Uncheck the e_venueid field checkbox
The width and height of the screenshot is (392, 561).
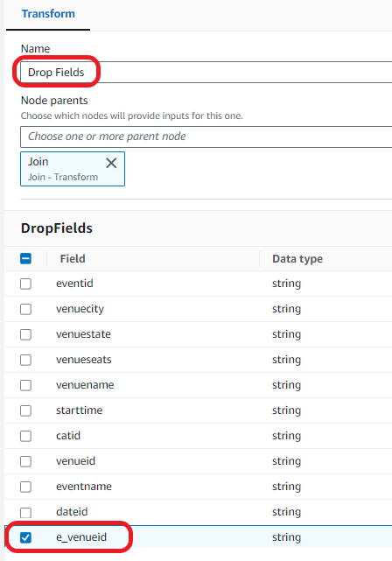(25, 537)
